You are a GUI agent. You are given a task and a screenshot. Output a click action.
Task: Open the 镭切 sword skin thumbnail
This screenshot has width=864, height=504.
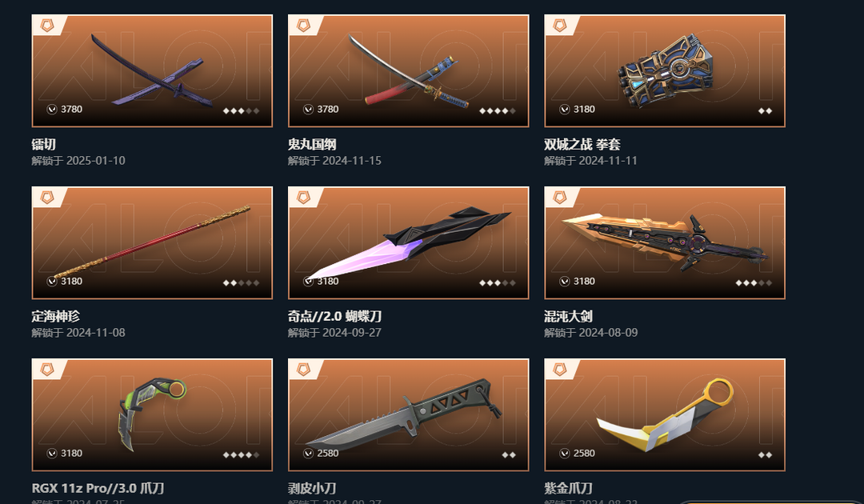click(x=152, y=71)
